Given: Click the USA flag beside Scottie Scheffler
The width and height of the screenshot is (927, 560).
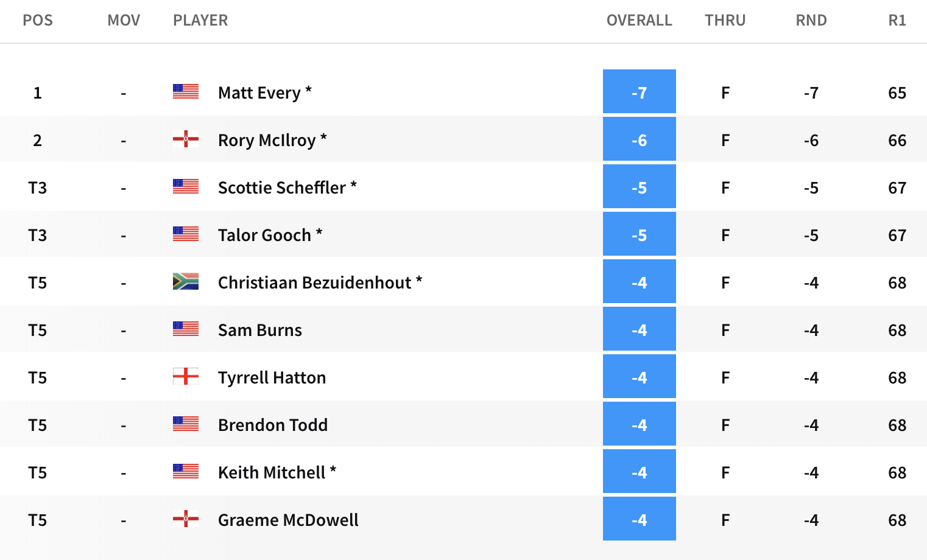Looking at the screenshot, I should 186,186.
